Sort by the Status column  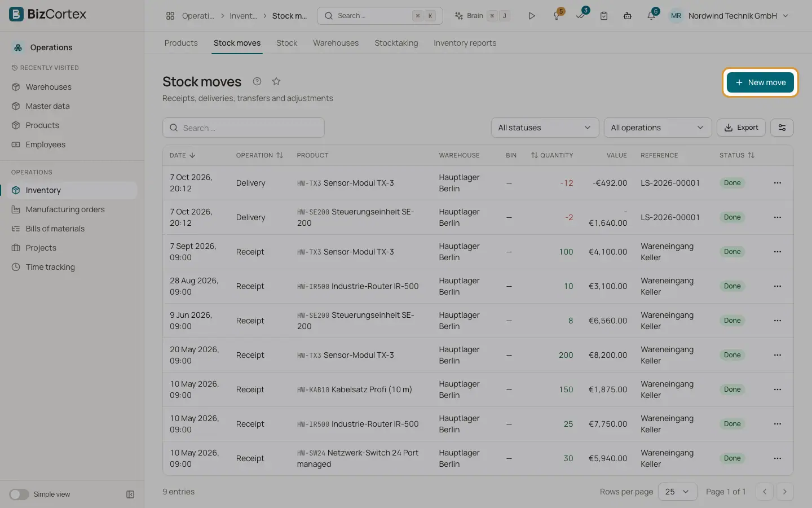pos(736,155)
